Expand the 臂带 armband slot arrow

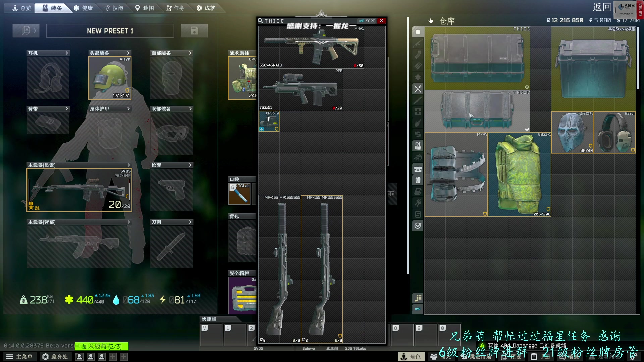[67, 109]
